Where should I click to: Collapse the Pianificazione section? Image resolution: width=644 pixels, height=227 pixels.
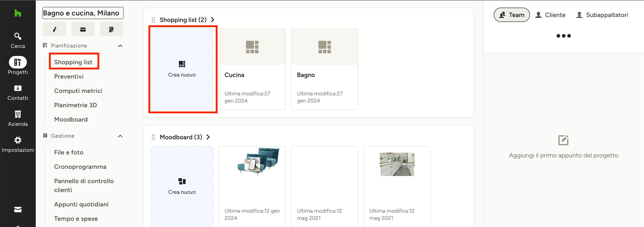pos(120,46)
